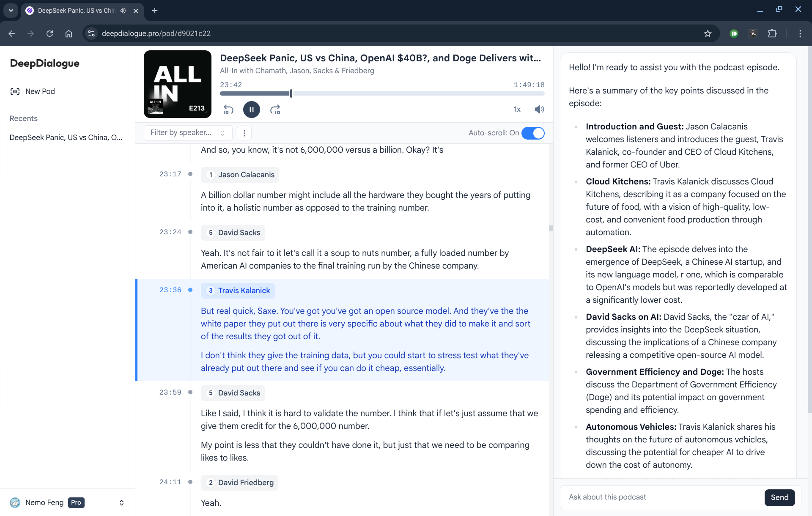Jump to 23:59 transcript timestamp
Image resolution: width=812 pixels, height=516 pixels.
pos(170,392)
